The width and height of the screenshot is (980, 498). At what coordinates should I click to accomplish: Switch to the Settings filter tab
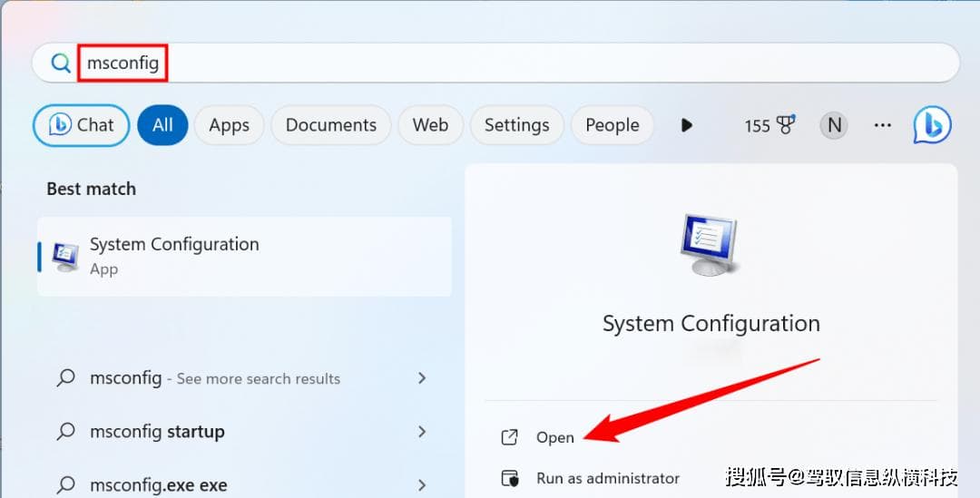(x=517, y=125)
